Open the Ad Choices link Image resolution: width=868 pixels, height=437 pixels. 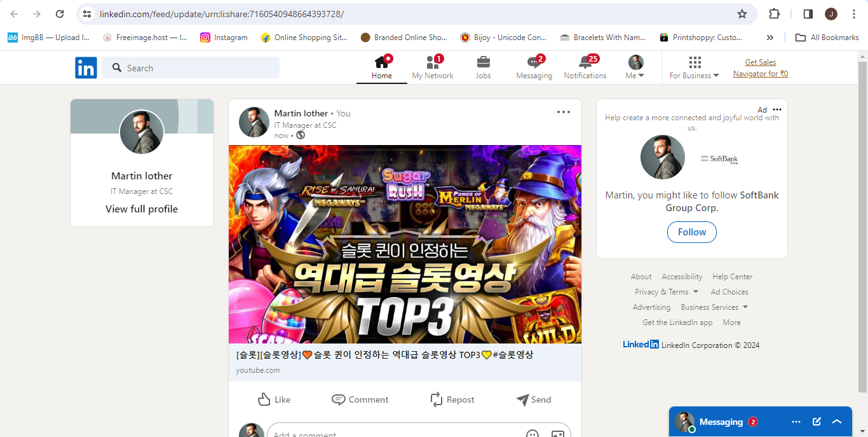tap(729, 292)
